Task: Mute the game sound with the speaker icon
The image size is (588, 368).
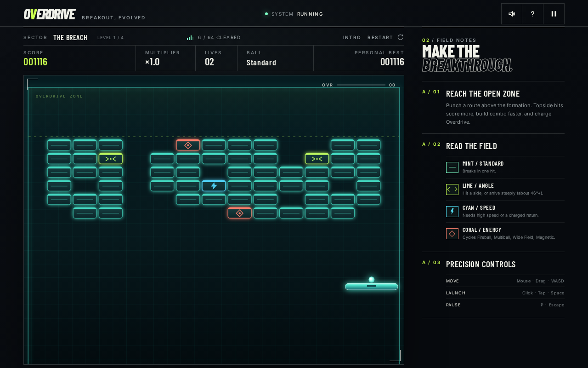Action: point(512,14)
